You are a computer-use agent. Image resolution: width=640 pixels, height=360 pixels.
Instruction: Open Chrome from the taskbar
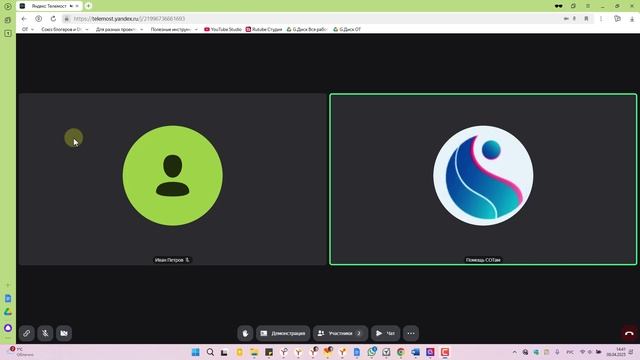(401, 352)
